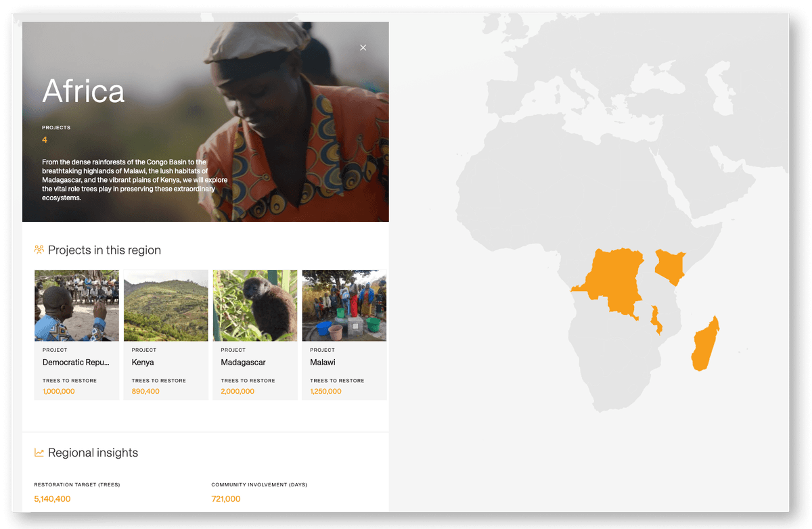Click the Kenya project title
This screenshot has height=529, width=812.
[143, 363]
